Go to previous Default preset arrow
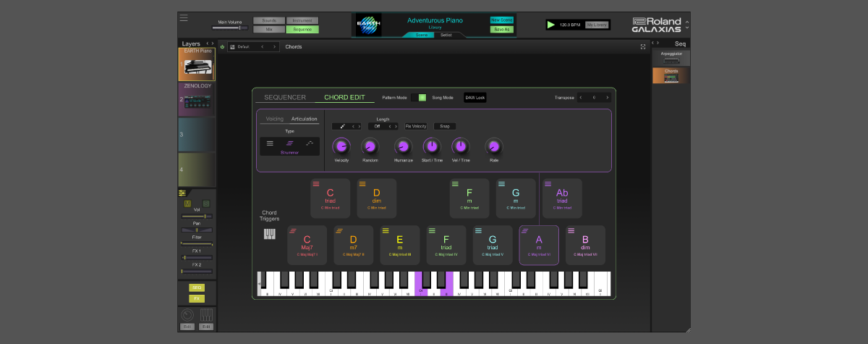The image size is (868, 344). pos(262,47)
